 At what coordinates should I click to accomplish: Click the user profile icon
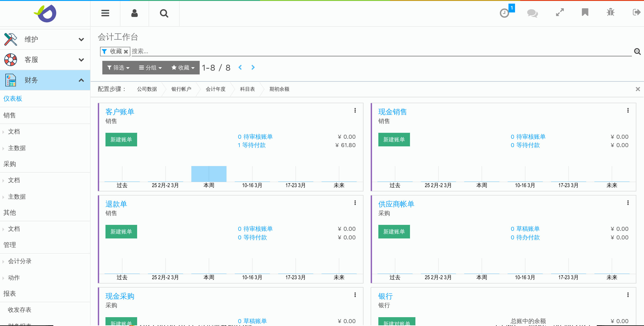point(134,13)
